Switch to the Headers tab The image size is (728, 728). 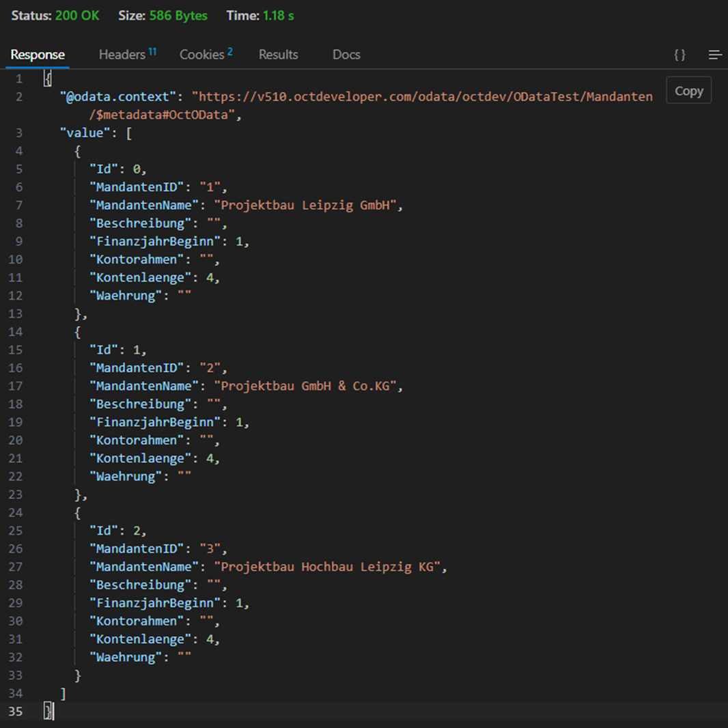click(122, 55)
